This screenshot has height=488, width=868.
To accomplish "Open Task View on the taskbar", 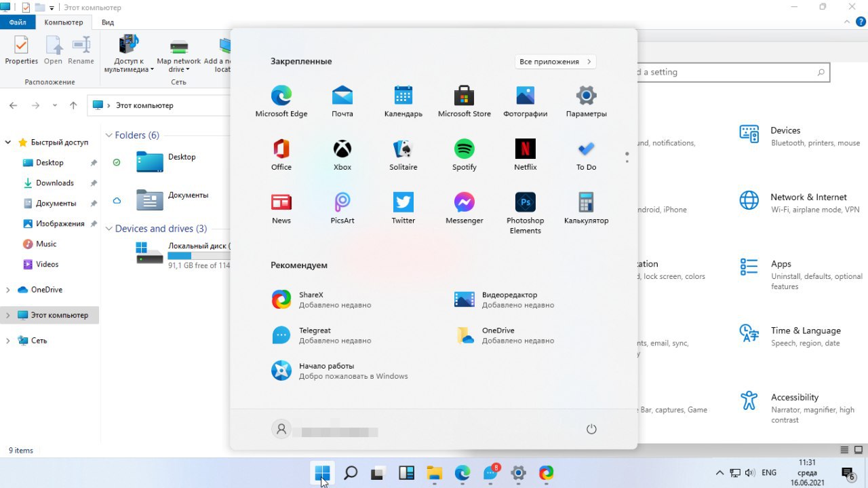I will tap(378, 473).
